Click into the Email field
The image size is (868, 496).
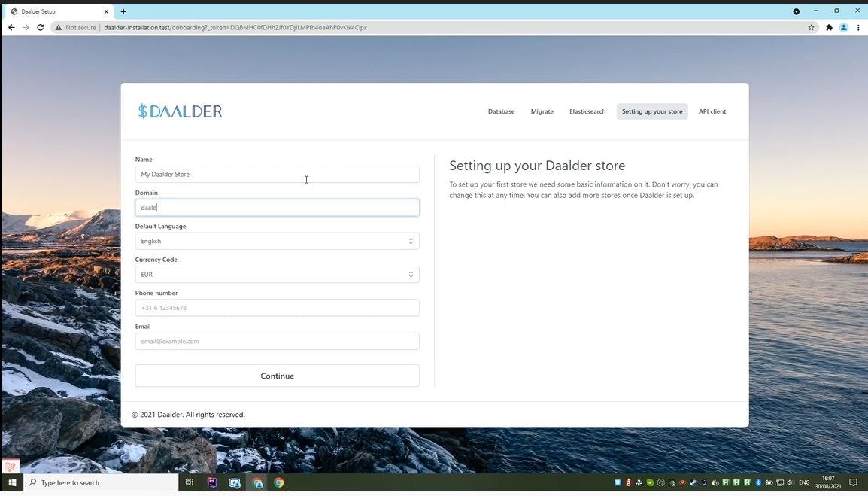coord(277,342)
